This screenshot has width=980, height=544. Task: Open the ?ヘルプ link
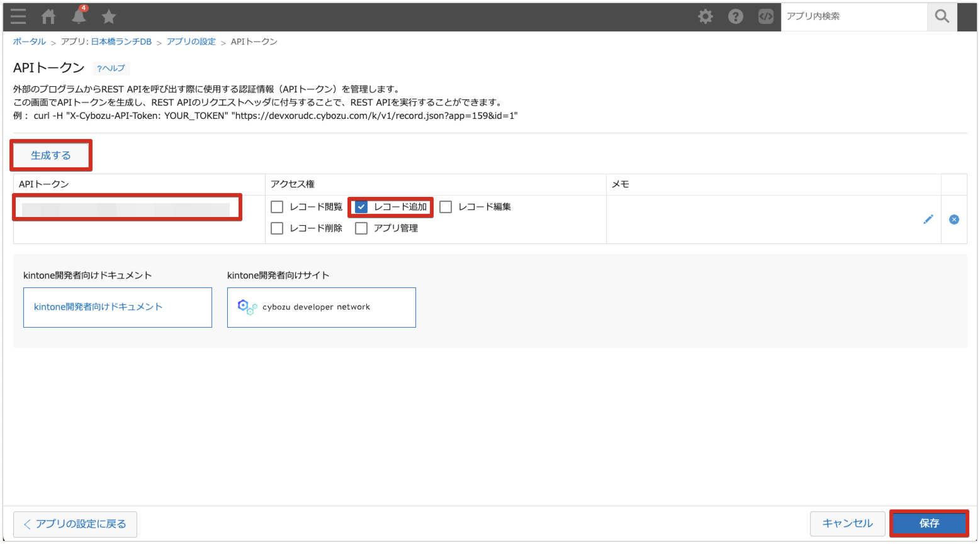click(x=111, y=68)
